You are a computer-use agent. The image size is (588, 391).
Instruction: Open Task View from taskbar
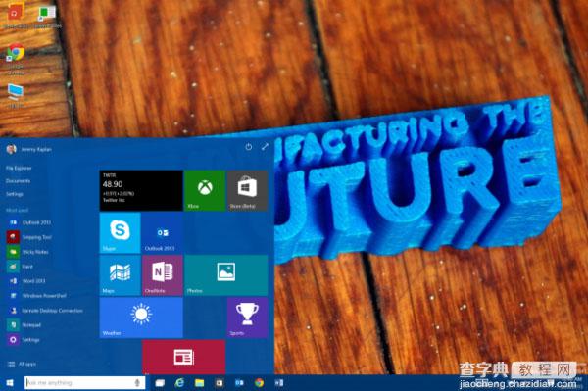pos(160,383)
